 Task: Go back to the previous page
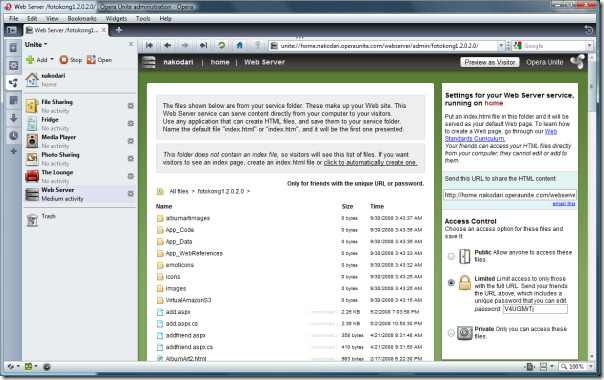(167, 45)
